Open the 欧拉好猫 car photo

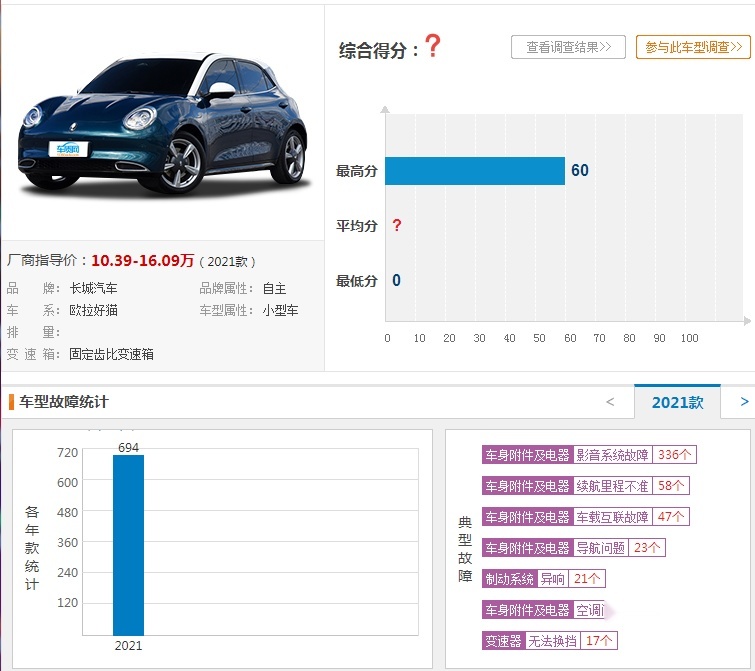tap(163, 124)
